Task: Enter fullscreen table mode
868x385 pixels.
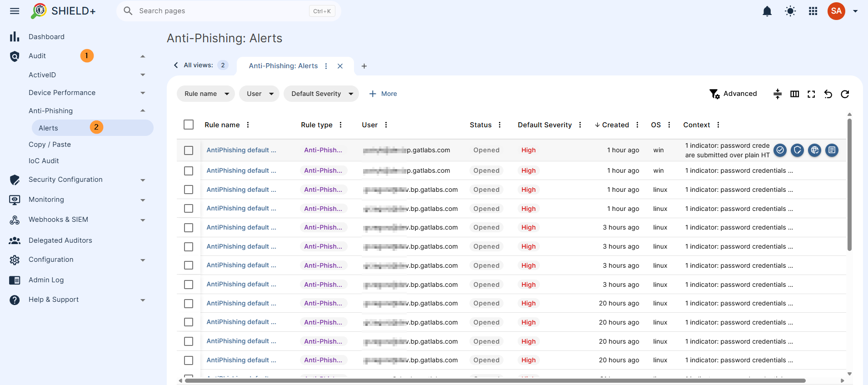Action: click(x=811, y=94)
